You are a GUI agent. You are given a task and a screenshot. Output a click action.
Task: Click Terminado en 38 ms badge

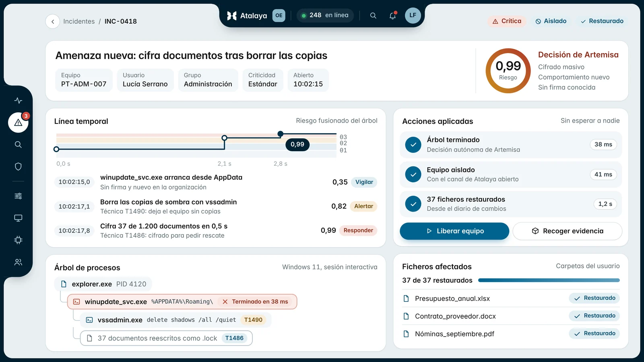pos(256,302)
